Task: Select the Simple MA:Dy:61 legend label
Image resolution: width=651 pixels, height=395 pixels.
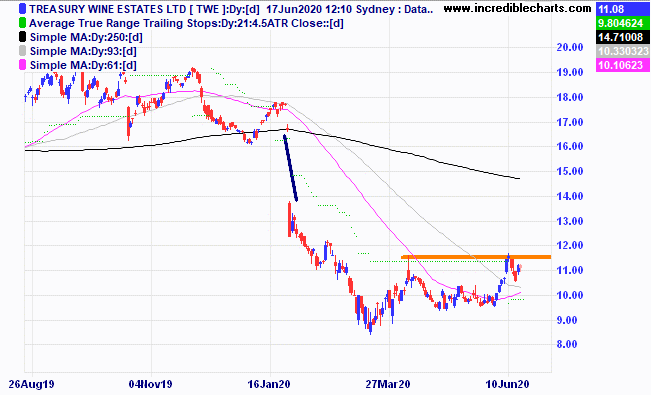Action: (x=83, y=66)
